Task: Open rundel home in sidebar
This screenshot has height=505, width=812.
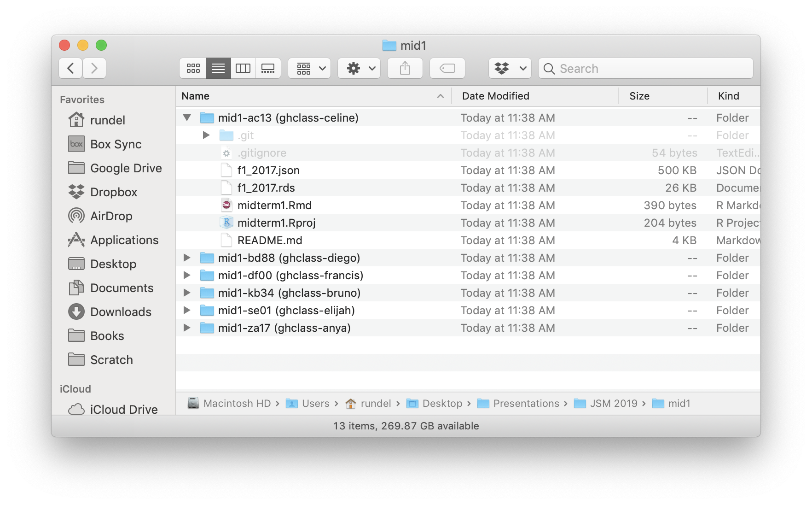Action: click(x=97, y=120)
